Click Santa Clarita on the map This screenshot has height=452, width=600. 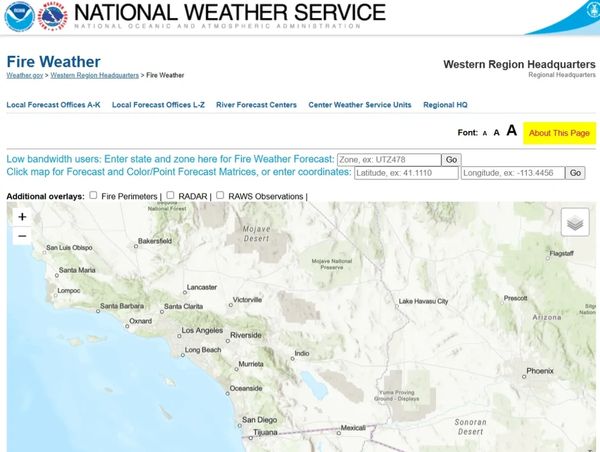pos(183,307)
